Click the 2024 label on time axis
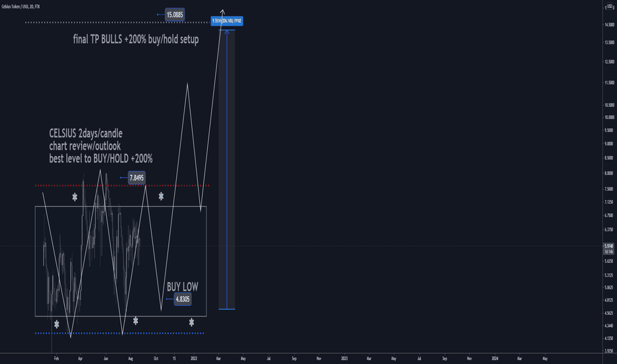617x364 pixels. [x=495, y=359]
